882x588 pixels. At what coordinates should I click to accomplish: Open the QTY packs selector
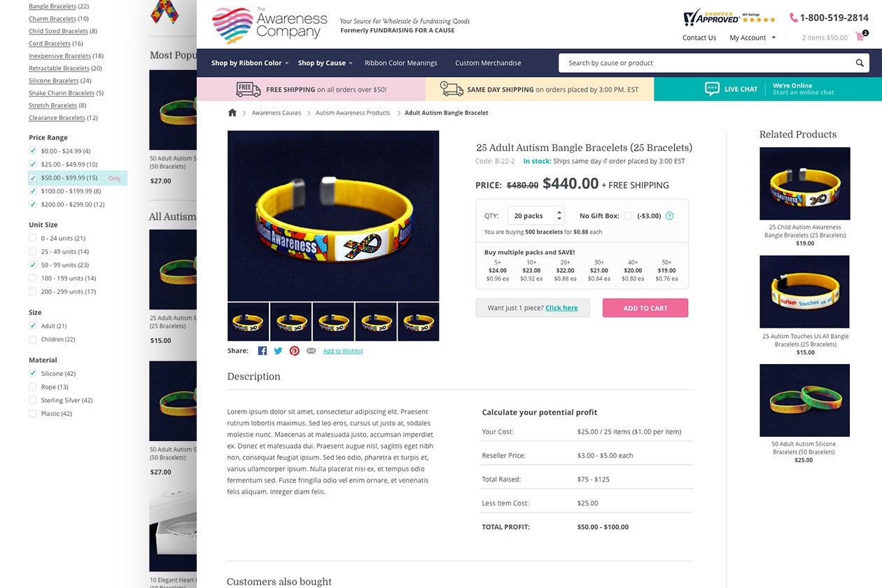click(535, 216)
